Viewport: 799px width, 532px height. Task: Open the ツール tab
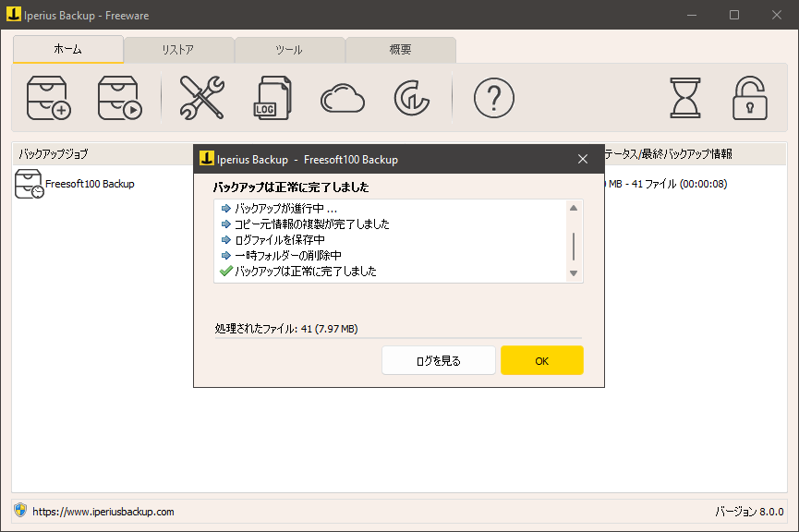[289, 50]
